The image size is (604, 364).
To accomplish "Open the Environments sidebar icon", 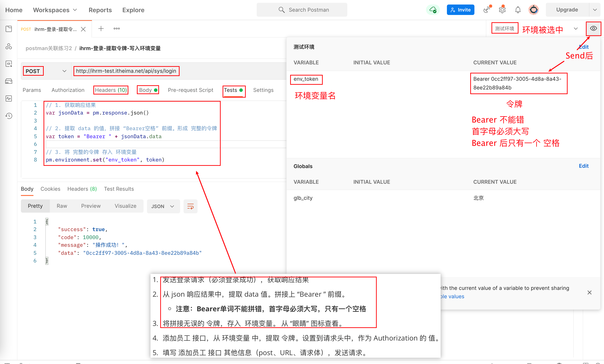I will (x=9, y=64).
